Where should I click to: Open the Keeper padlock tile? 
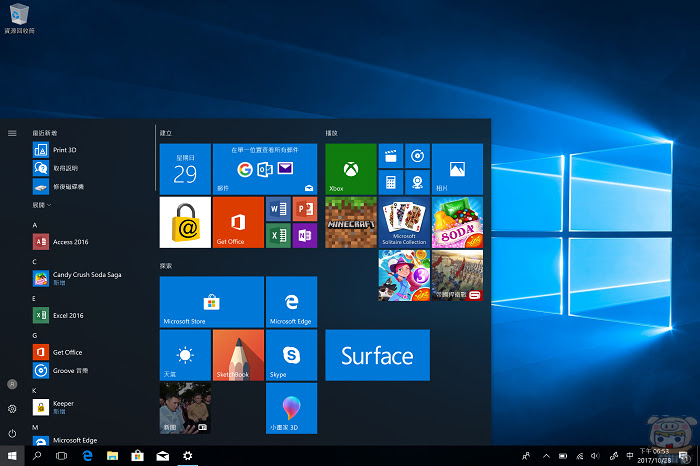coord(185,222)
